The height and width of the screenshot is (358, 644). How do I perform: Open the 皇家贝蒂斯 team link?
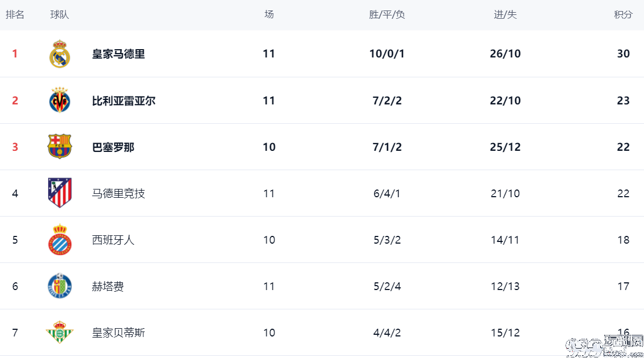click(x=118, y=333)
